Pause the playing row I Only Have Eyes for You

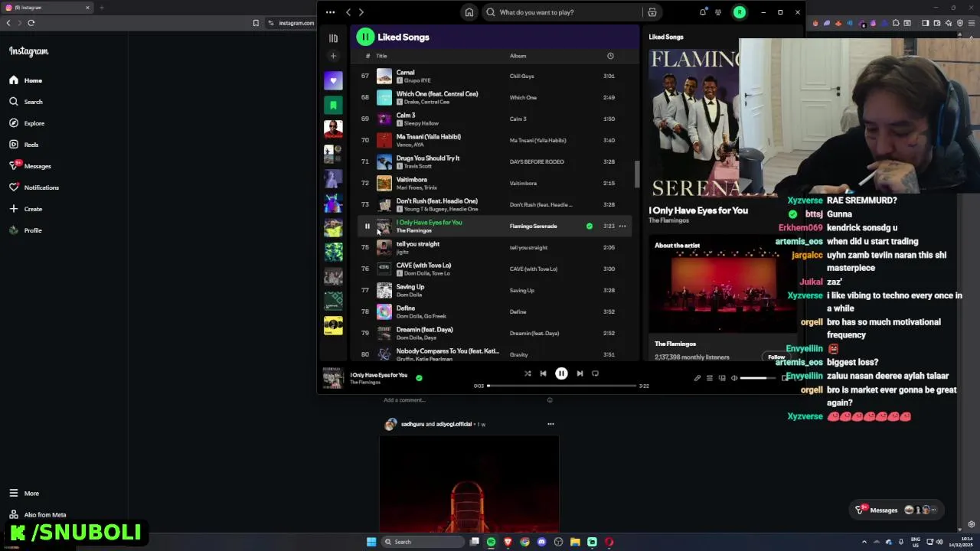367,227
